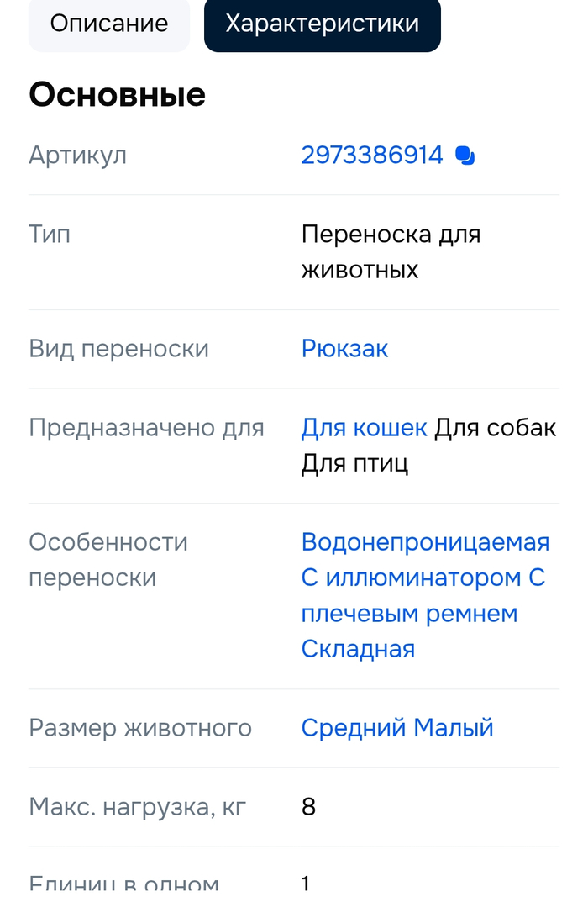588x902 pixels.
Task: Tap the Макс. нагрузка value 8
Action: (x=308, y=808)
